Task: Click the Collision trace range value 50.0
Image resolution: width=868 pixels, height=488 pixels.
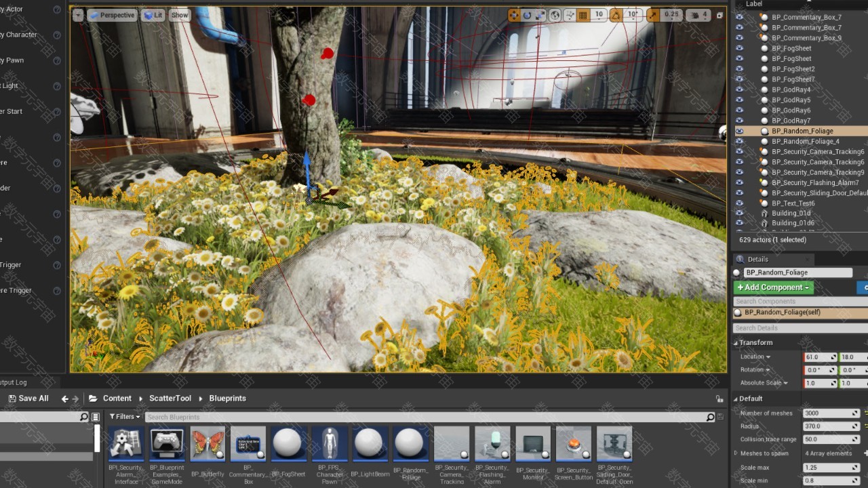Action: [831, 439]
